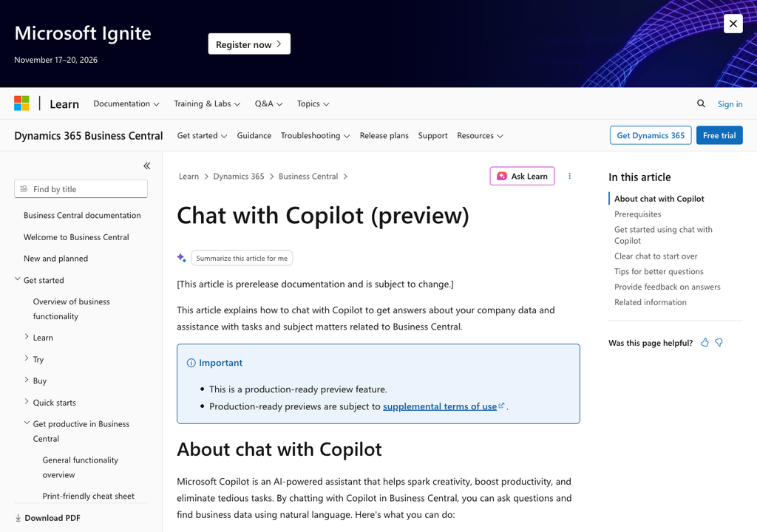Collapse the table of contents sidebar
Image resolution: width=757 pixels, height=532 pixels.
click(147, 166)
